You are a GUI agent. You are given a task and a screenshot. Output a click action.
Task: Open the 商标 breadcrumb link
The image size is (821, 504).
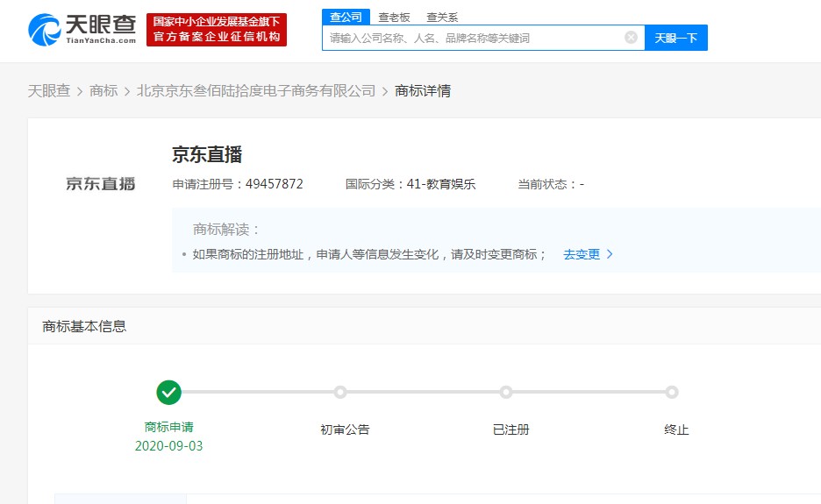pyautogui.click(x=104, y=90)
